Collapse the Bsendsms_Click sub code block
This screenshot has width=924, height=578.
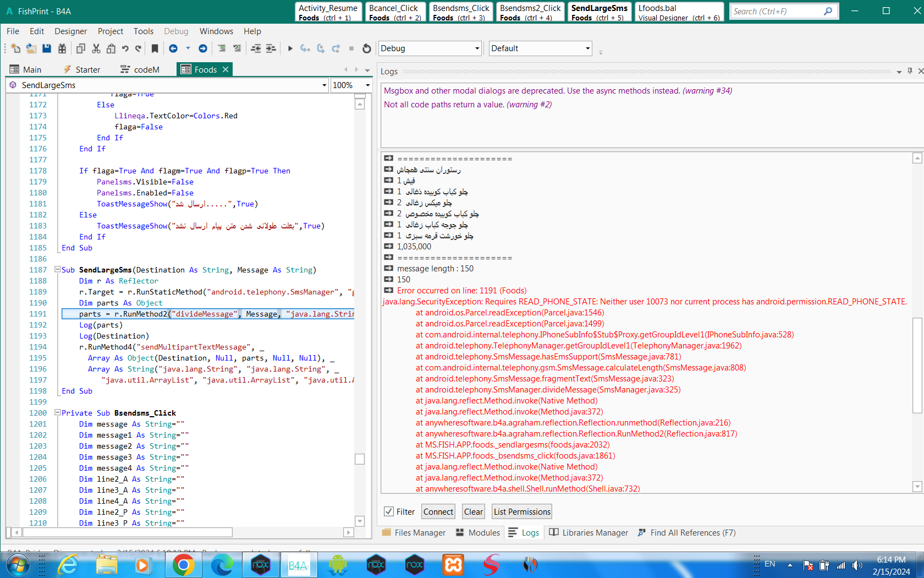pos(57,413)
